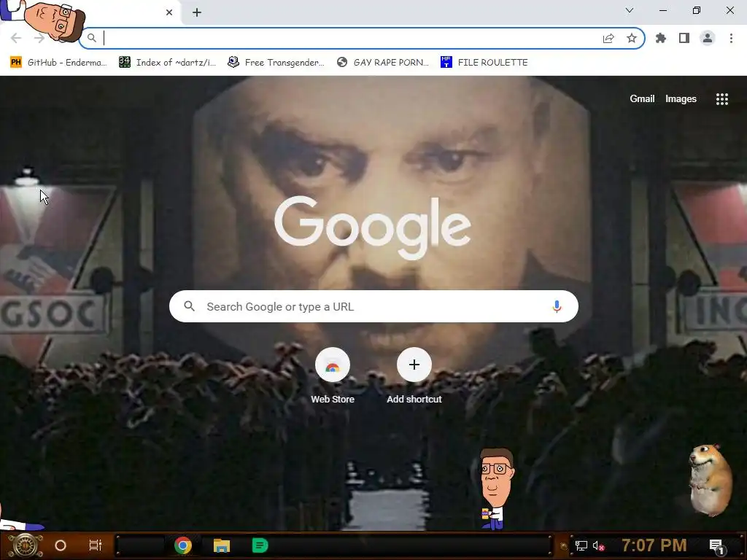Click the Add shortcut button
747x560 pixels.
(414, 376)
